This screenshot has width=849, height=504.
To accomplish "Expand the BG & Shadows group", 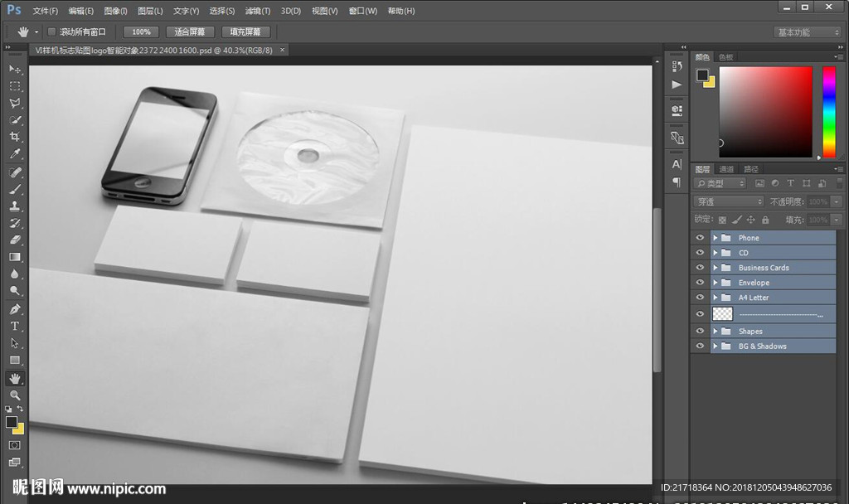I will 715,346.
